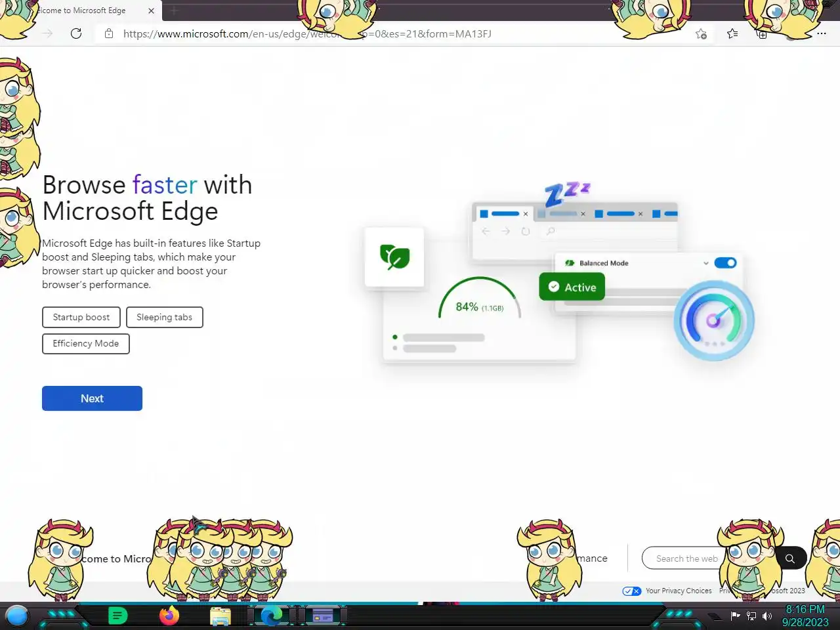Click the address bar URL
The width and height of the screenshot is (840, 630).
point(307,33)
